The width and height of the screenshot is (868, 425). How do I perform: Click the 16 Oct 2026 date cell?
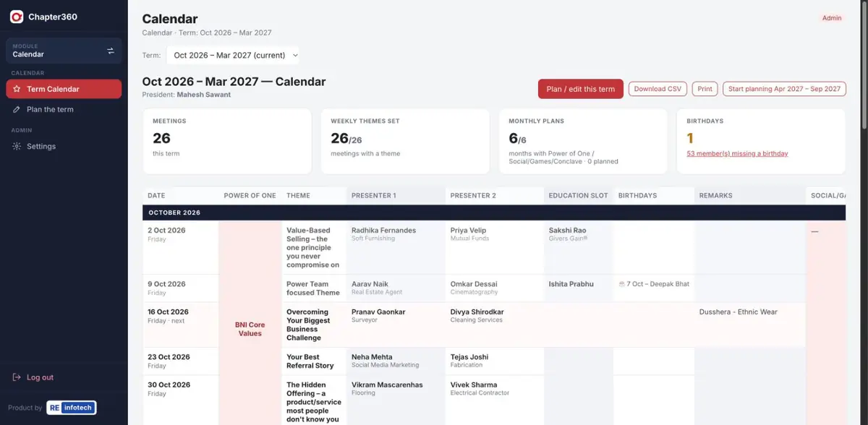[180, 325]
